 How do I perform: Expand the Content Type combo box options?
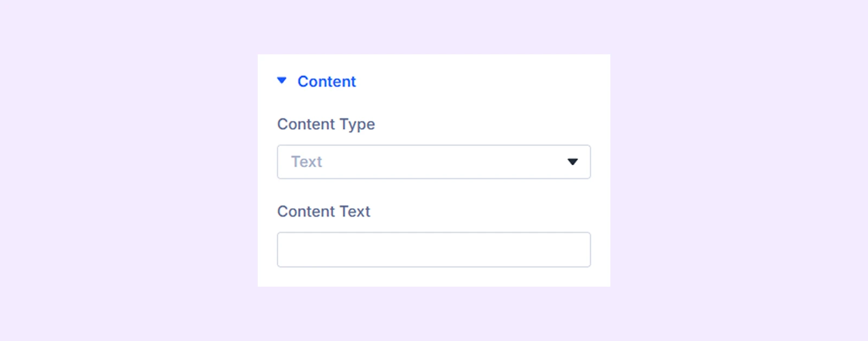572,162
